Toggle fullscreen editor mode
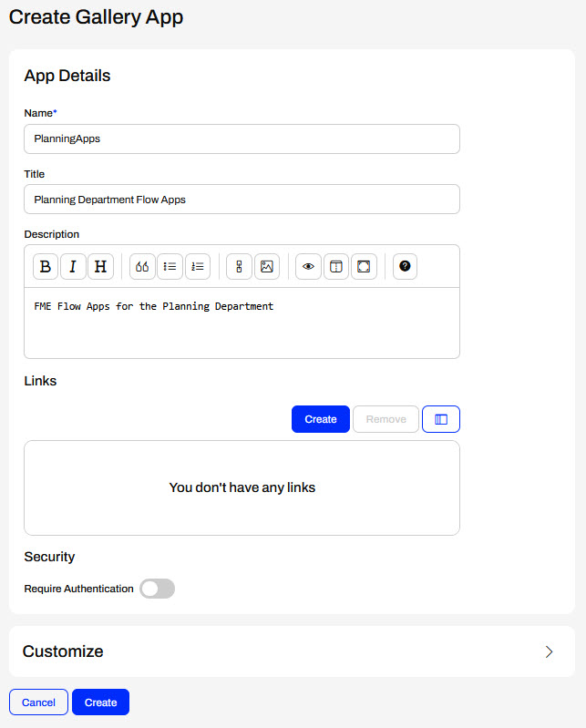 click(364, 266)
